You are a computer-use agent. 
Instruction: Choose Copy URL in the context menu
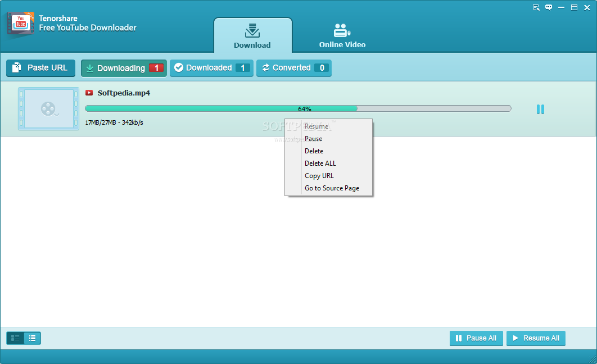click(x=329, y=176)
